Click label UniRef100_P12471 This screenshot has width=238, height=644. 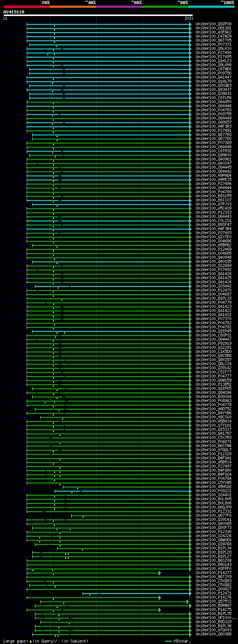point(213,593)
